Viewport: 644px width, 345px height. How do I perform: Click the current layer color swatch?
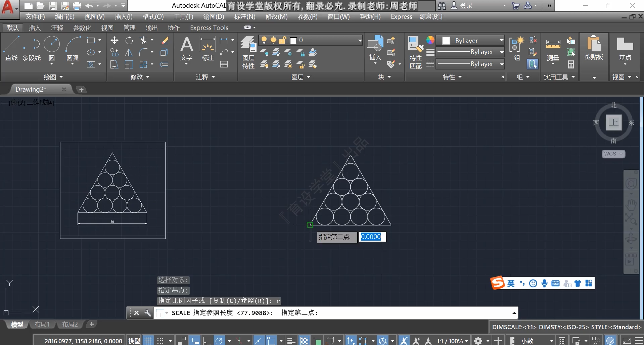293,41
